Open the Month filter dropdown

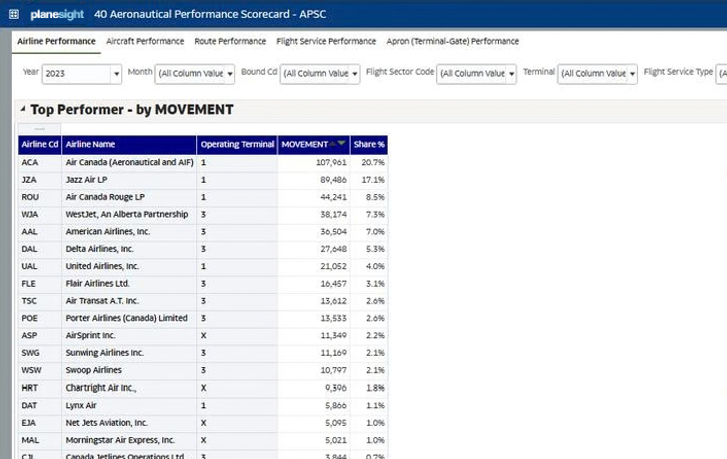[230, 74]
